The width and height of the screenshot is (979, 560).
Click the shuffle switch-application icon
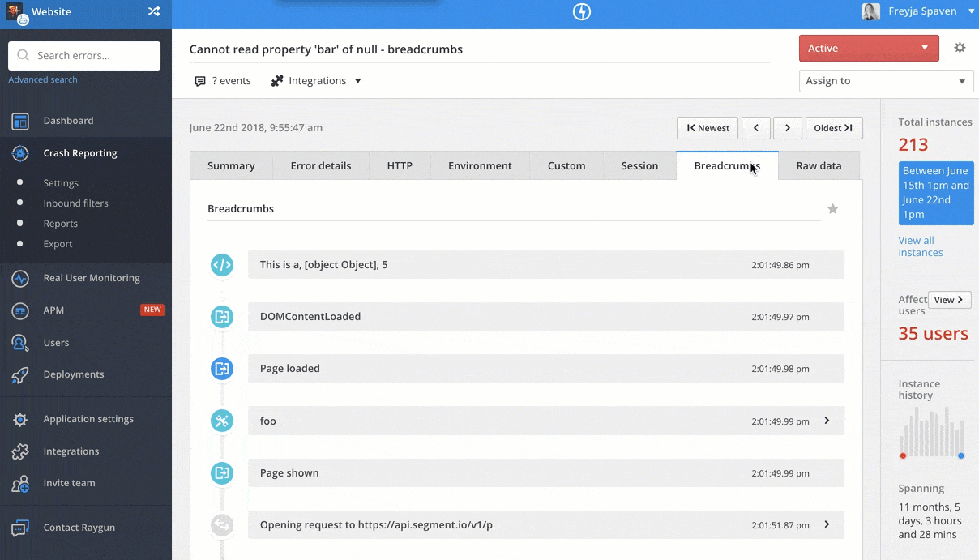[154, 12]
